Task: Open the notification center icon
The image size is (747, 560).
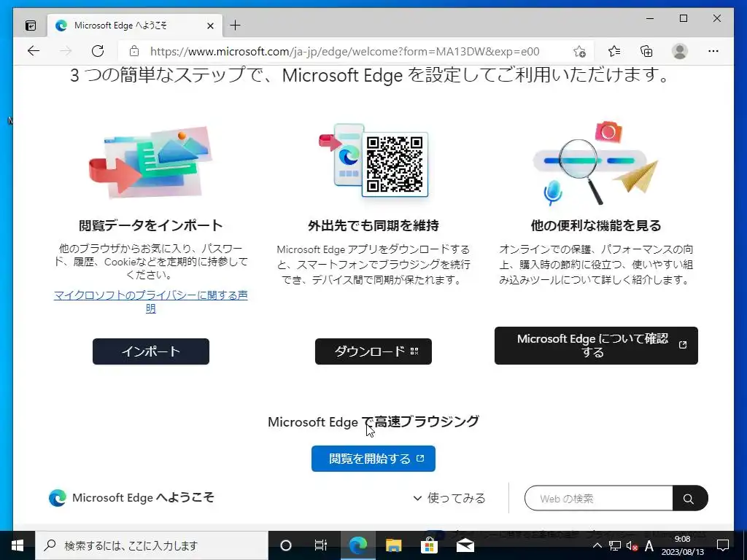Action: point(723,545)
